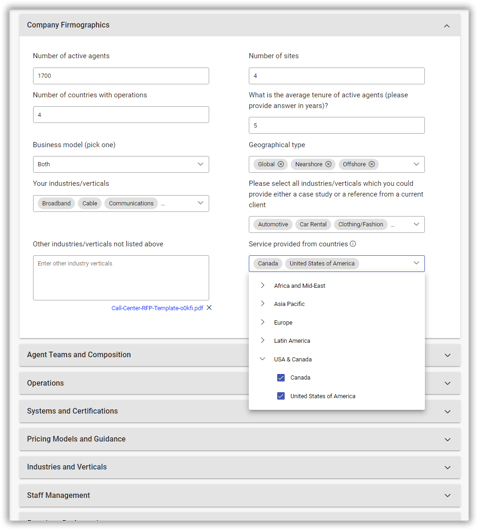
Task: Uncheck the United States of America checkbox
Action: [x=281, y=396]
